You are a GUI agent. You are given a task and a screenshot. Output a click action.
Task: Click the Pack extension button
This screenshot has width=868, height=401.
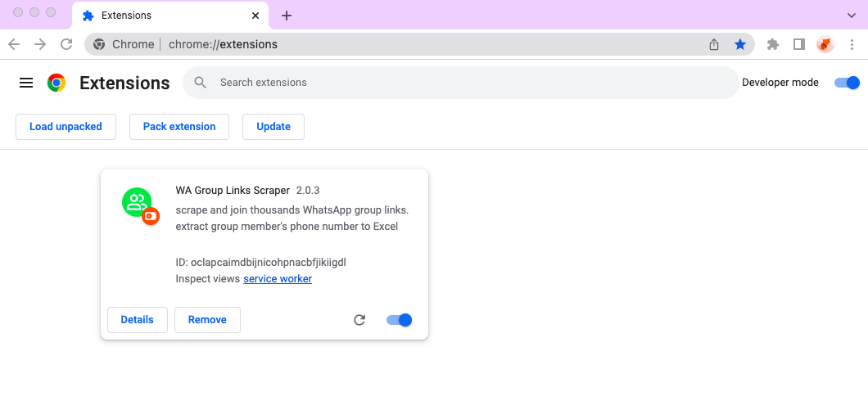[179, 127]
